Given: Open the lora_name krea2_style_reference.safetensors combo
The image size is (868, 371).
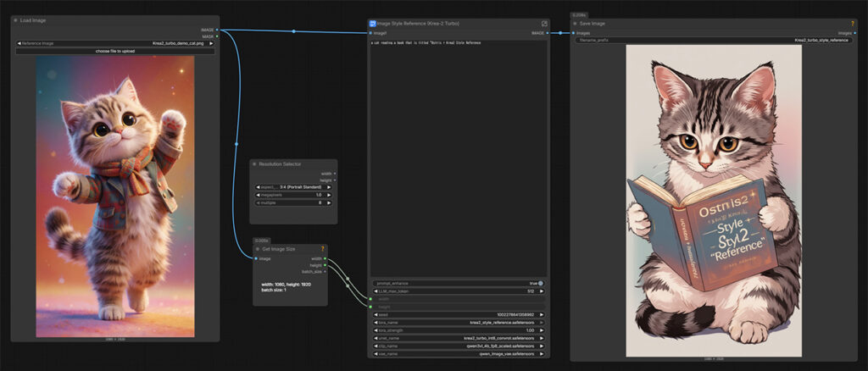Looking at the screenshot, I should click(x=459, y=323).
